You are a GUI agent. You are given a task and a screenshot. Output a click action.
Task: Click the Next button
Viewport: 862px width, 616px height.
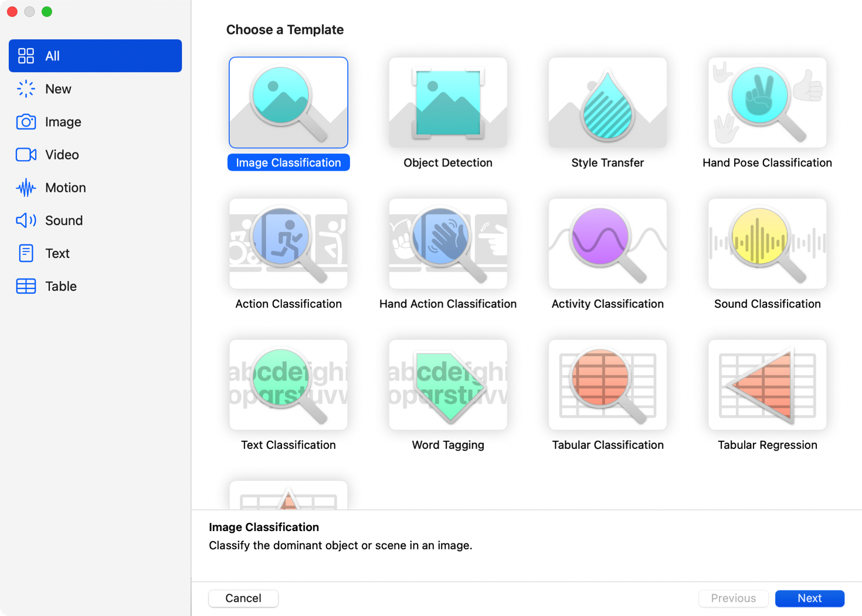click(809, 598)
